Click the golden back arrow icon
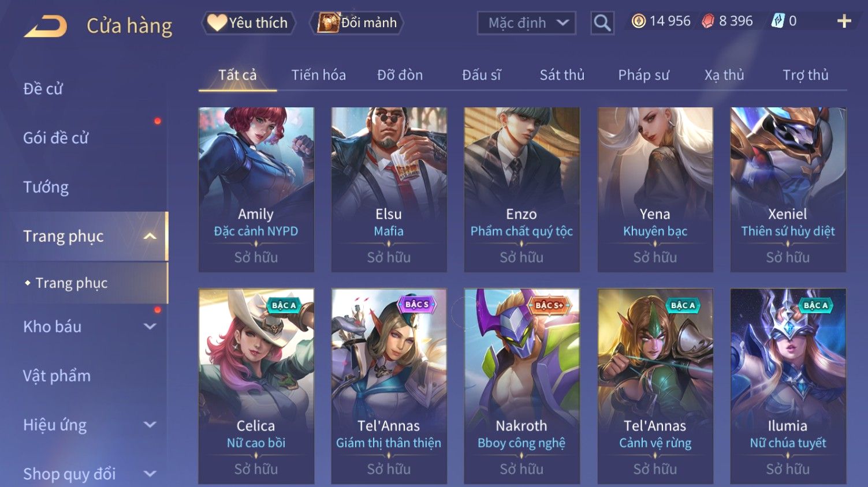The width and height of the screenshot is (868, 487). (46, 26)
